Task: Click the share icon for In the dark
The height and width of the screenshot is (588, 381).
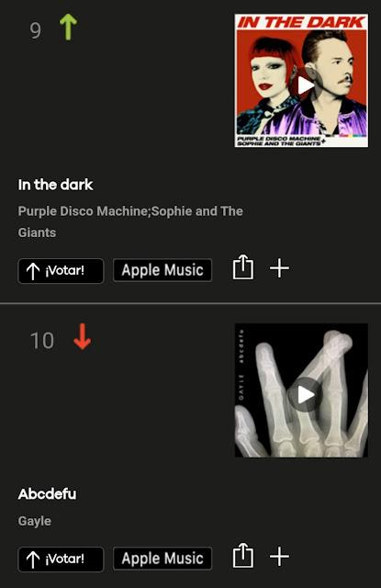Action: pyautogui.click(x=243, y=267)
